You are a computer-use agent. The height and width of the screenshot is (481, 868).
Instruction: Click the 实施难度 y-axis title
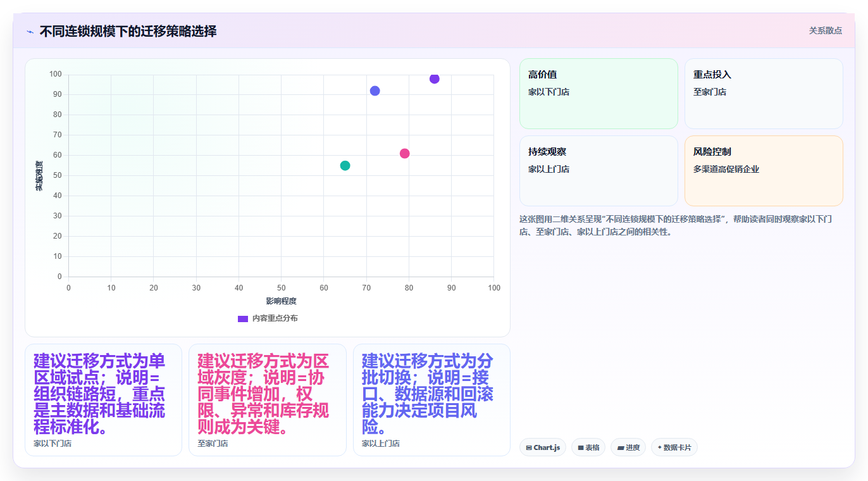[x=39, y=176]
